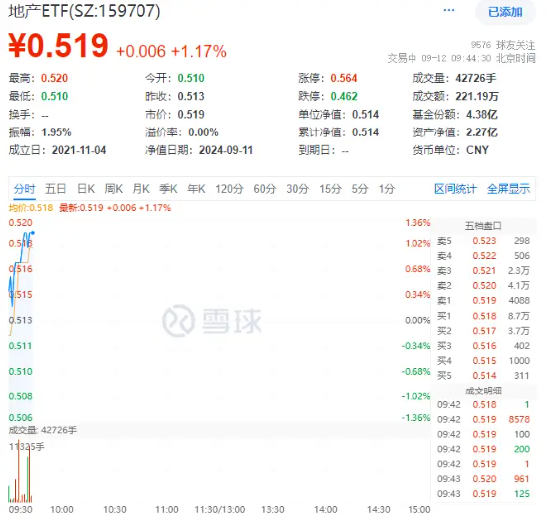Open the 周K chart tab
This screenshot has width=550, height=521.
(x=114, y=189)
